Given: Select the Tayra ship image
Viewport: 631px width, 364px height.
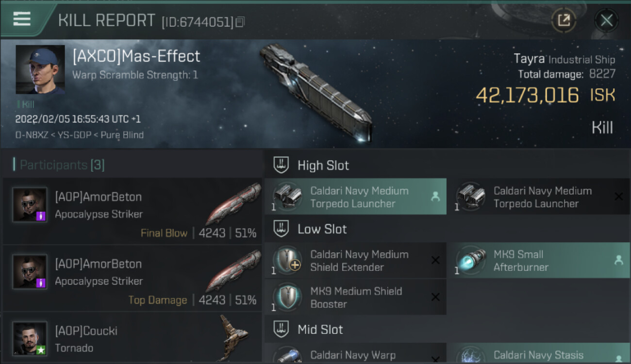Looking at the screenshot, I should click(x=315, y=92).
